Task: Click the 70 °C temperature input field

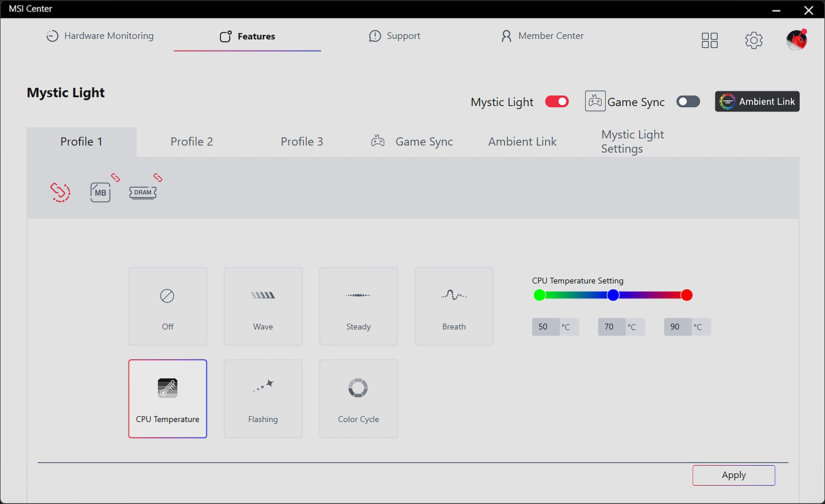Action: 611,327
